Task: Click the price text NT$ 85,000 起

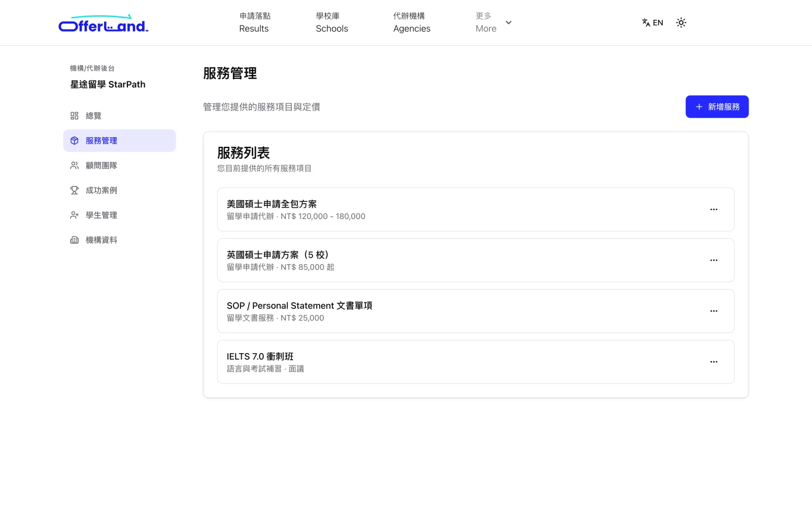Action: pos(308,267)
